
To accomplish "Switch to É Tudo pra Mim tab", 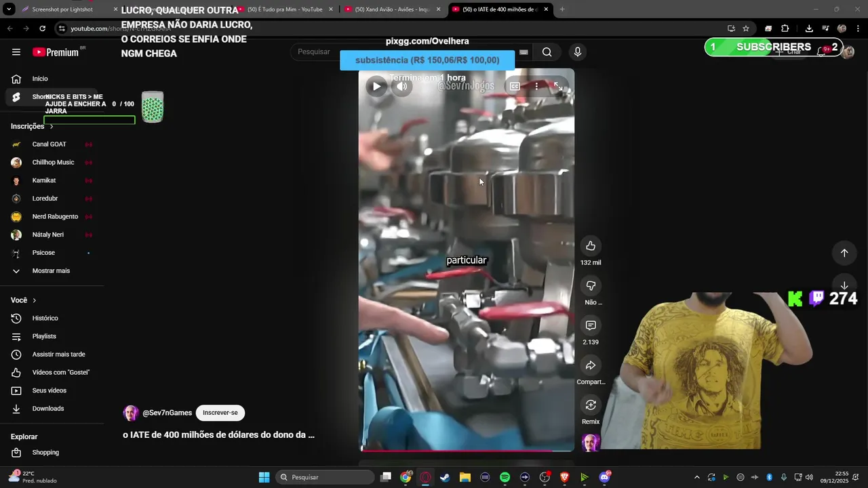I will [x=284, y=9].
